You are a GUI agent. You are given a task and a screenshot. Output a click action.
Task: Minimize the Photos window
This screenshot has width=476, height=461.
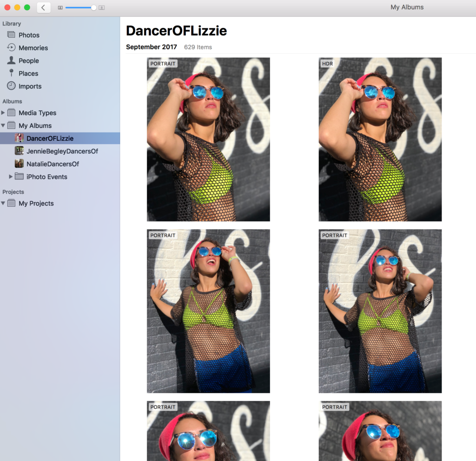click(17, 7)
